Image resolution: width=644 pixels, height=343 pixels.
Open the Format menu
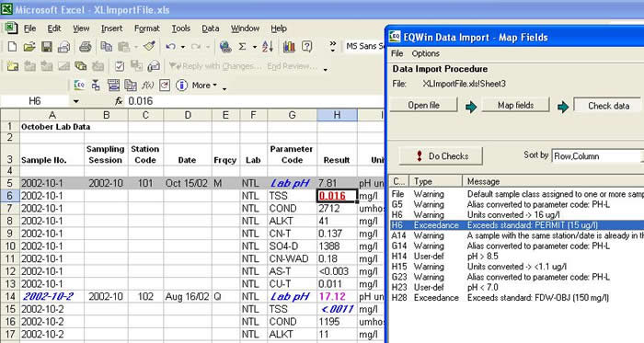tap(146, 29)
